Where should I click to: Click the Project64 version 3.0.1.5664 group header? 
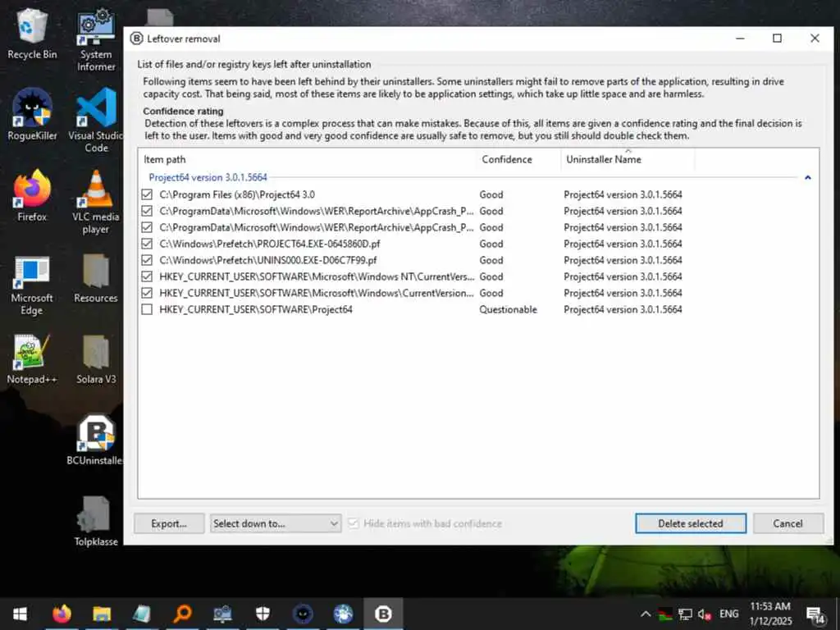point(208,177)
